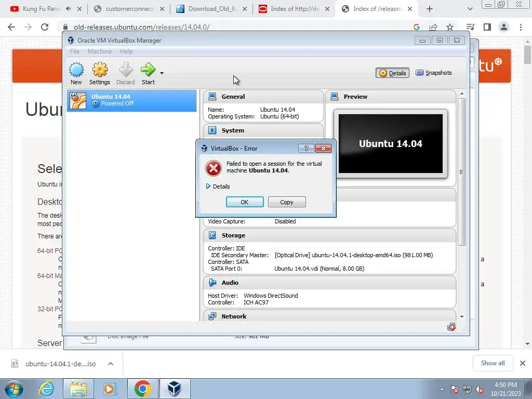Switch to Details view button
The height and width of the screenshot is (399, 532).
pyautogui.click(x=393, y=73)
